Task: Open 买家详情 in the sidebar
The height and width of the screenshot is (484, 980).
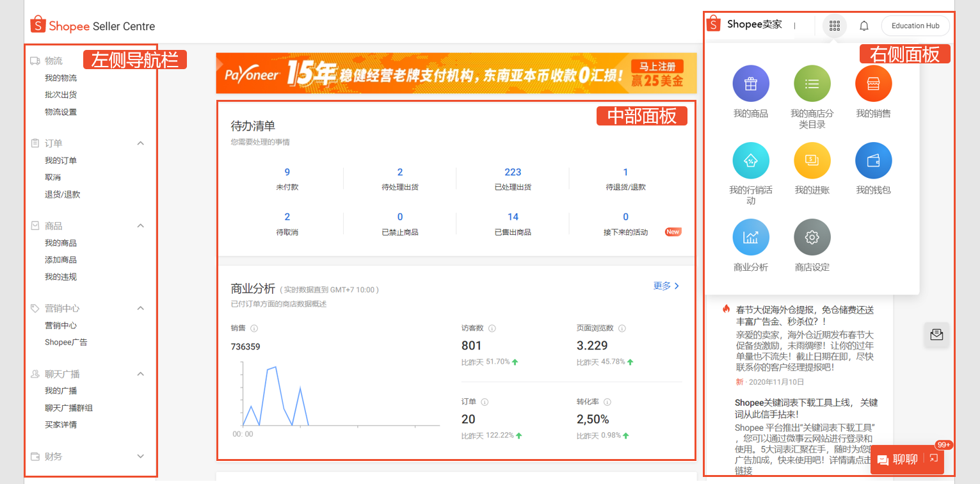Action: 61,425
